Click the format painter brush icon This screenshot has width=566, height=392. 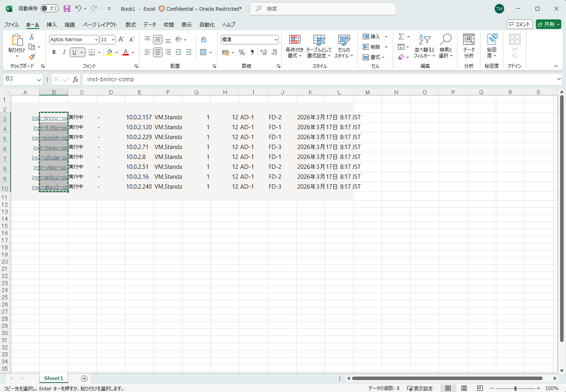coord(32,57)
